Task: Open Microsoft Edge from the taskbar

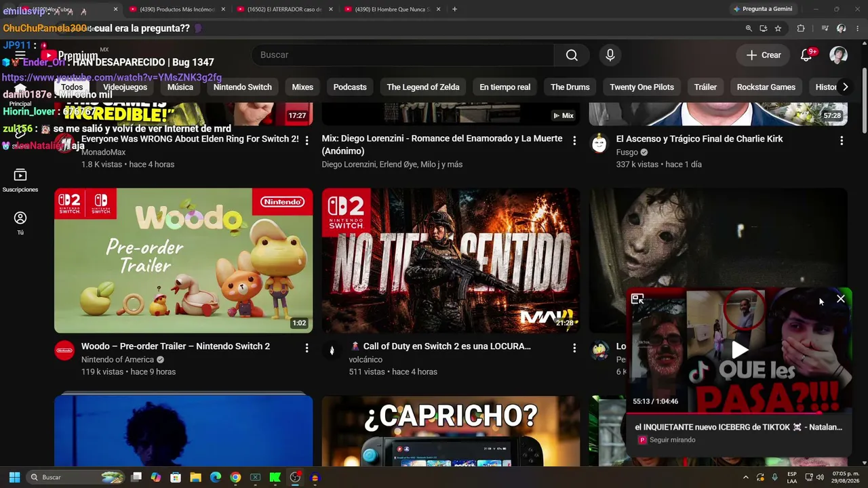Action: 216,477
